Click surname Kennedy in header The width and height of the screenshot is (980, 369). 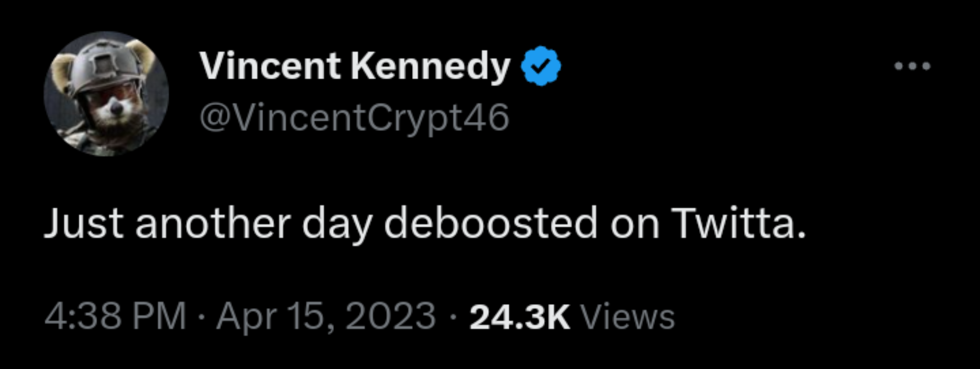pyautogui.click(x=431, y=66)
